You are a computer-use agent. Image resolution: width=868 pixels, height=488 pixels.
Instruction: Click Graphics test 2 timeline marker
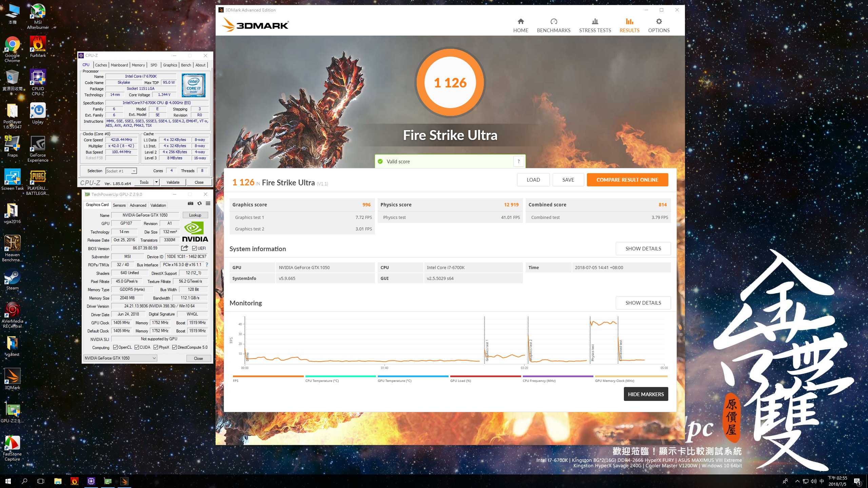point(531,350)
